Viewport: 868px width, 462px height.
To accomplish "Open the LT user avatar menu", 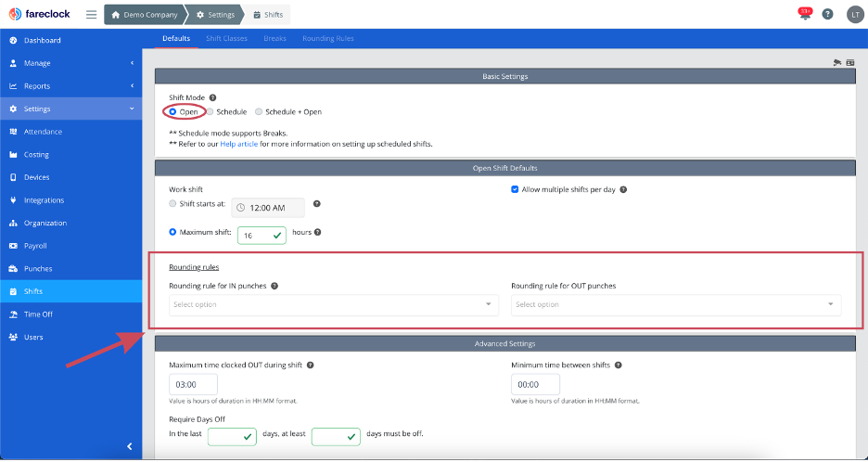I will (x=855, y=15).
